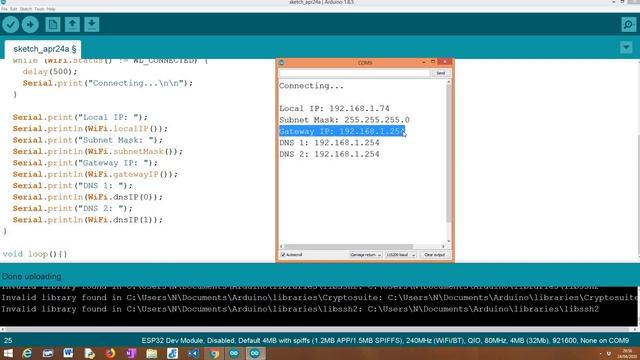640x360 pixels.
Task: Open the Windows Start button
Action: (x=8, y=353)
